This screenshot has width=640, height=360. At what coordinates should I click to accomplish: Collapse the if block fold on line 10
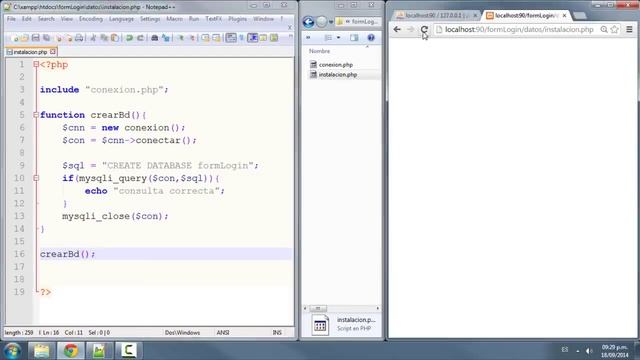tap(36, 178)
